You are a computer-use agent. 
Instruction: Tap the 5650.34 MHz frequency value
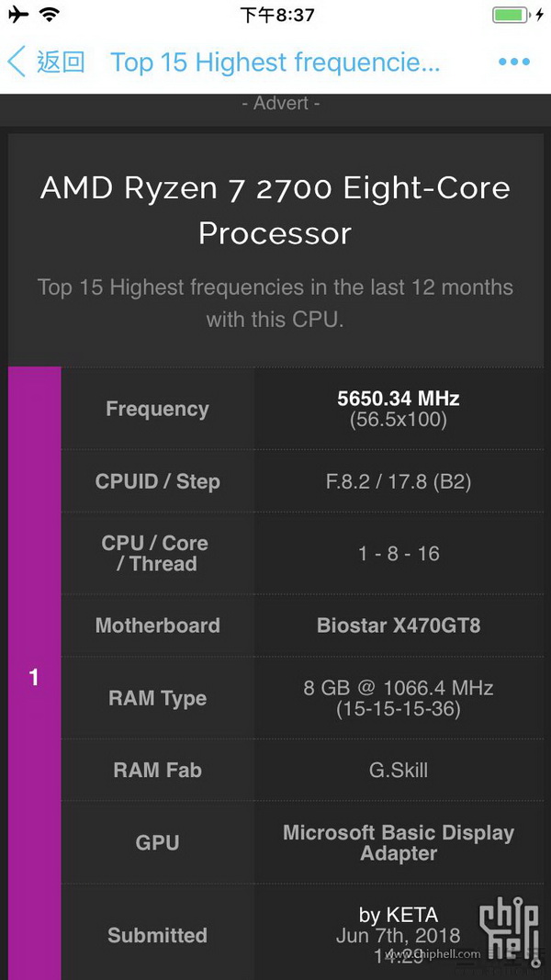tap(399, 398)
